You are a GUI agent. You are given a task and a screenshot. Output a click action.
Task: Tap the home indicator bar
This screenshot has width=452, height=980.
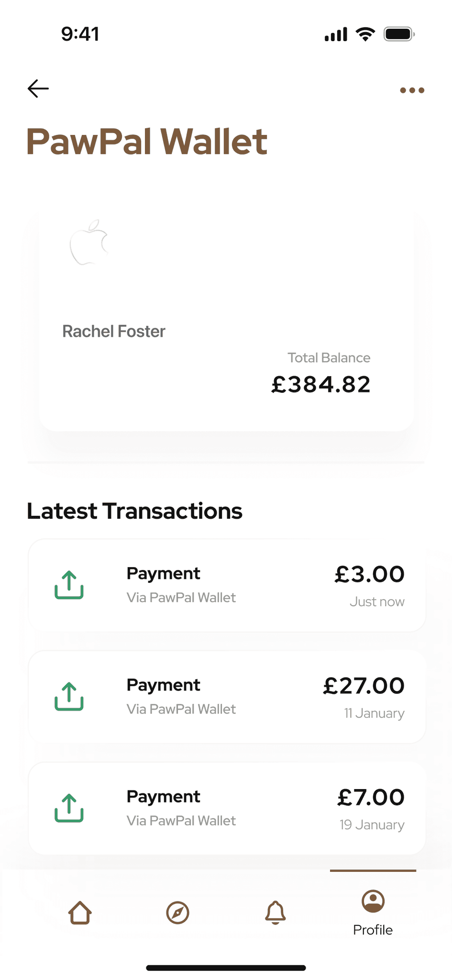point(226,968)
